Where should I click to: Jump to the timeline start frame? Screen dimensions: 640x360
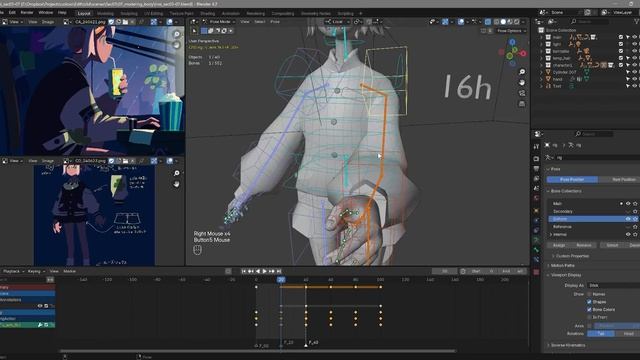(244, 271)
